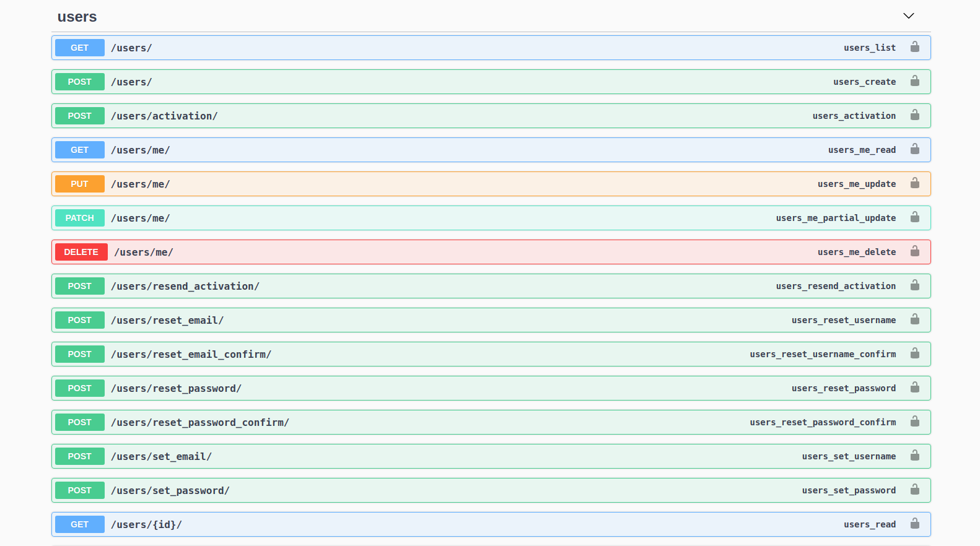Click the POST badge on the users_create row
The image size is (980, 546).
[80, 82]
